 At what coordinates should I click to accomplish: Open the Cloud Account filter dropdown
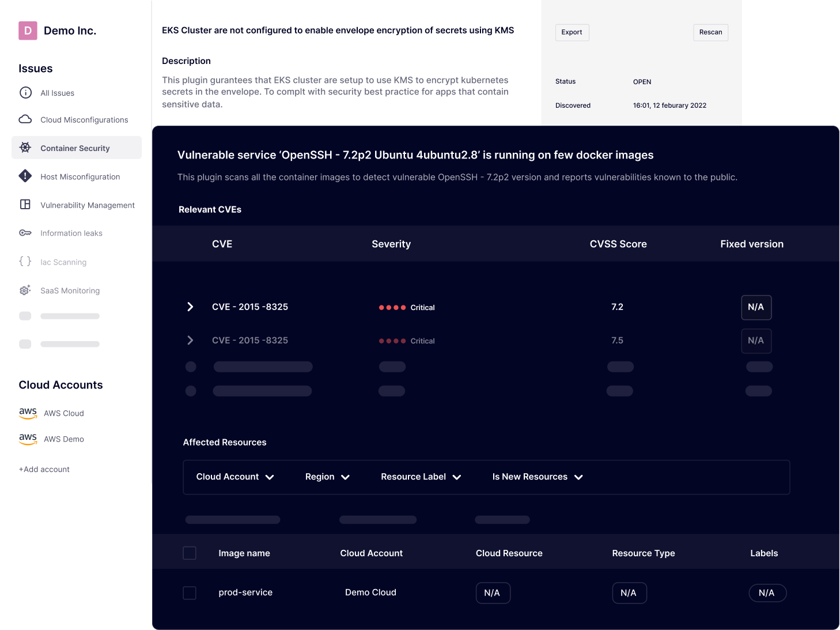(235, 477)
